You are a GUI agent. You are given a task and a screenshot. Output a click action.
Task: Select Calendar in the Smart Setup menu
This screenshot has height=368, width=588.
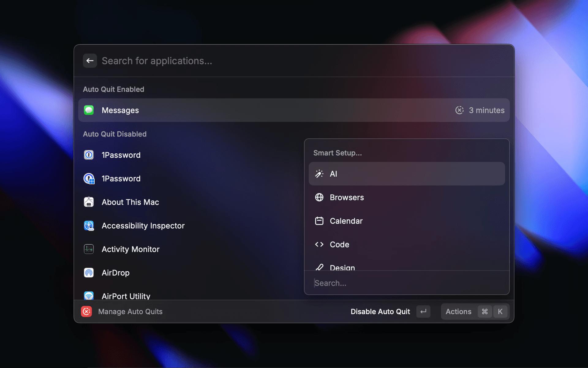346,221
